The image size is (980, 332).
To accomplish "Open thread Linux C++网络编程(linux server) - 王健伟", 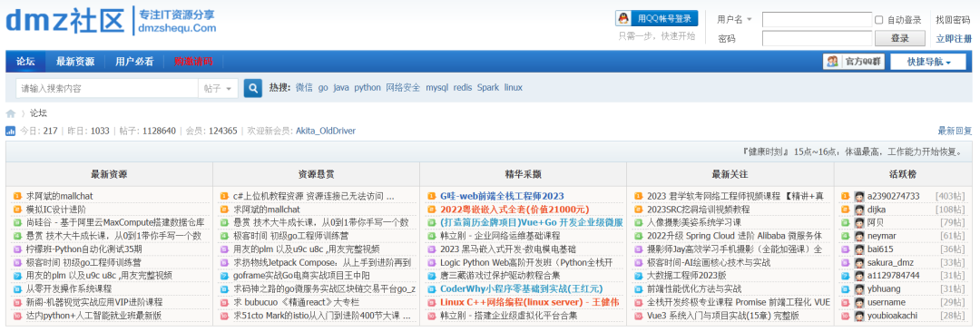I will (x=530, y=302).
